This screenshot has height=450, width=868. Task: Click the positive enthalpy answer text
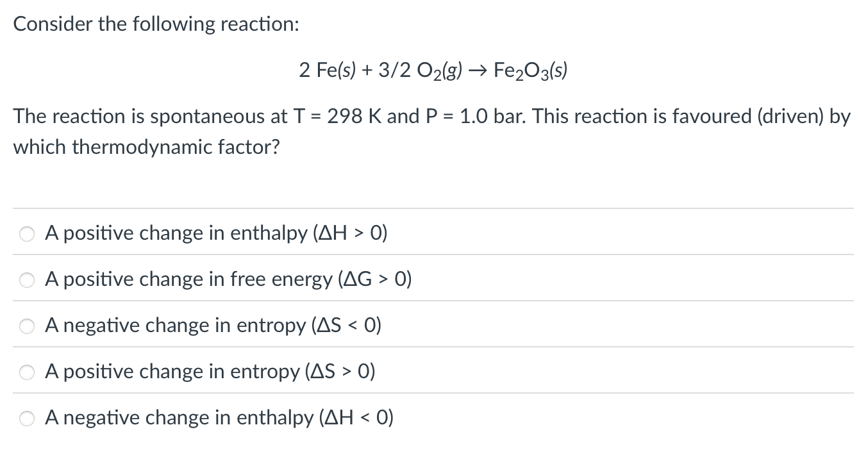pos(215,233)
